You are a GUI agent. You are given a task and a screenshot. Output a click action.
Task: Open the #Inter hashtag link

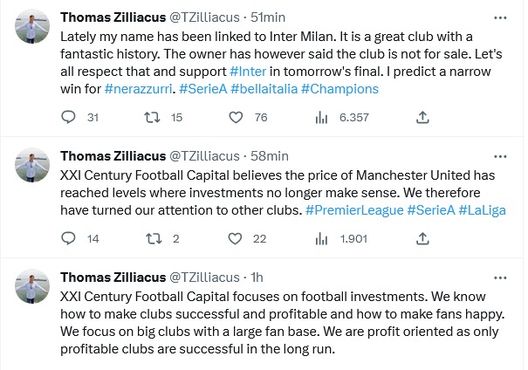pos(248,71)
